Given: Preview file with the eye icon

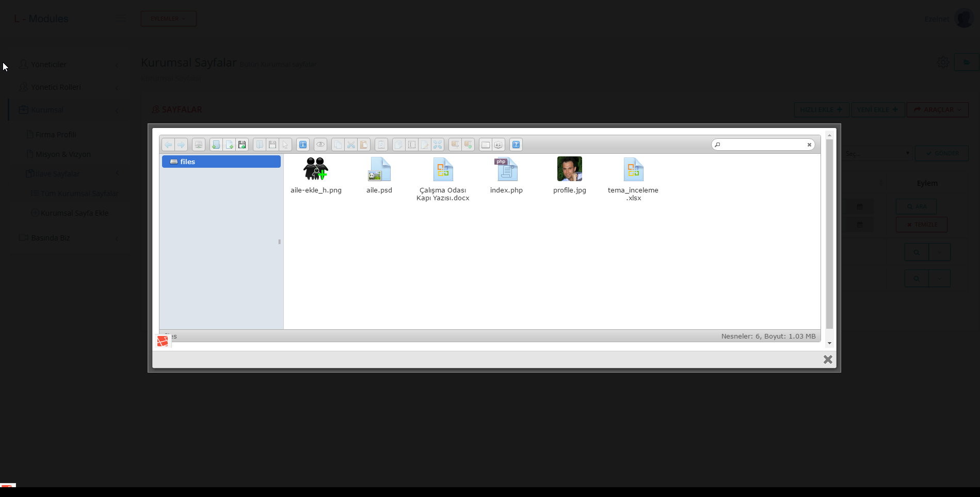Looking at the screenshot, I should pos(320,145).
